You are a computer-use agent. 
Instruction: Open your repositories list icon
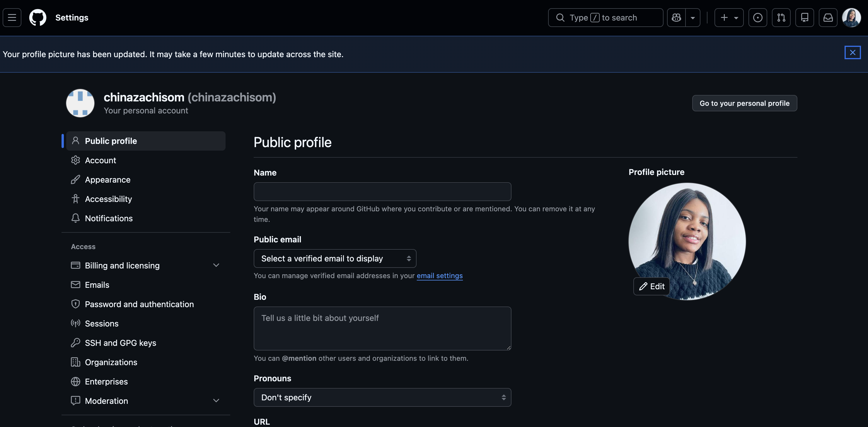[805, 17]
